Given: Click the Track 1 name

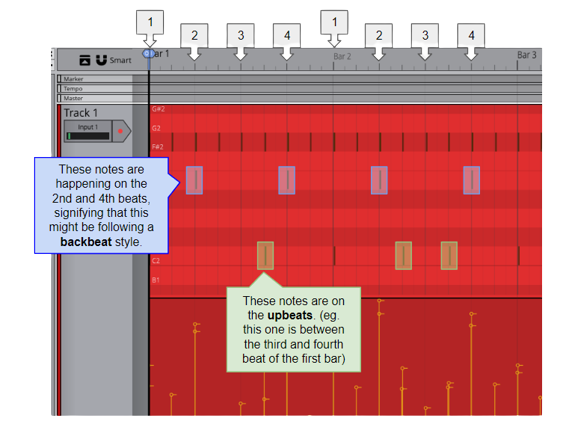Looking at the screenshot, I should pos(81,113).
